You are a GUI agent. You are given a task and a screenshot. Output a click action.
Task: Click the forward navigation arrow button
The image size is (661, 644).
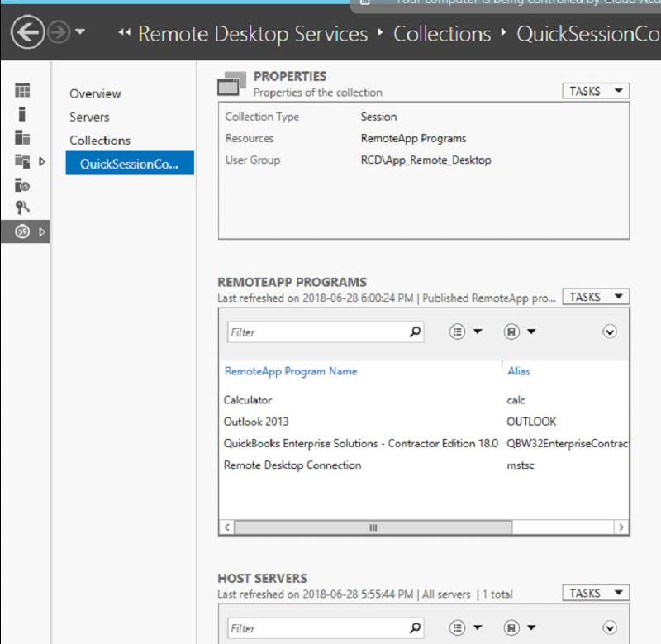[x=58, y=32]
